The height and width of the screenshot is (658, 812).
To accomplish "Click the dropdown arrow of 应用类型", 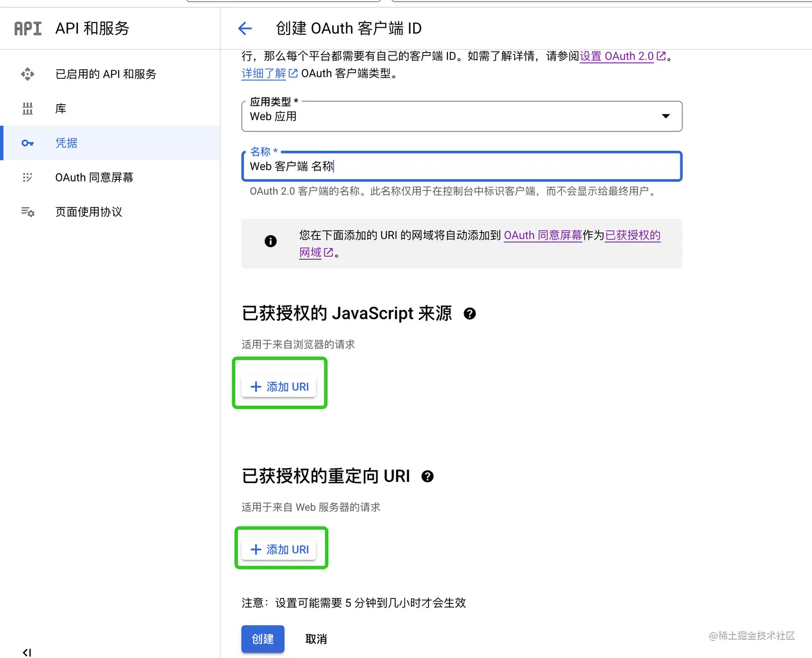I will (666, 116).
